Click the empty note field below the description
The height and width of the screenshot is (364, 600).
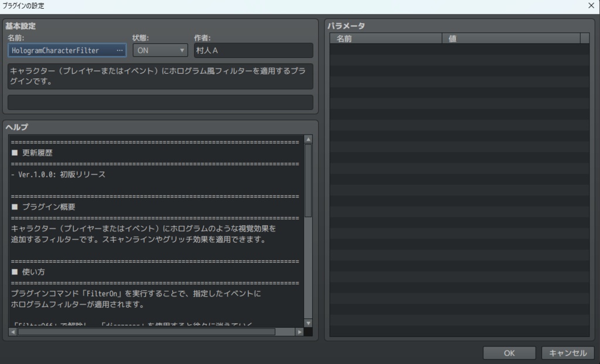(x=159, y=102)
